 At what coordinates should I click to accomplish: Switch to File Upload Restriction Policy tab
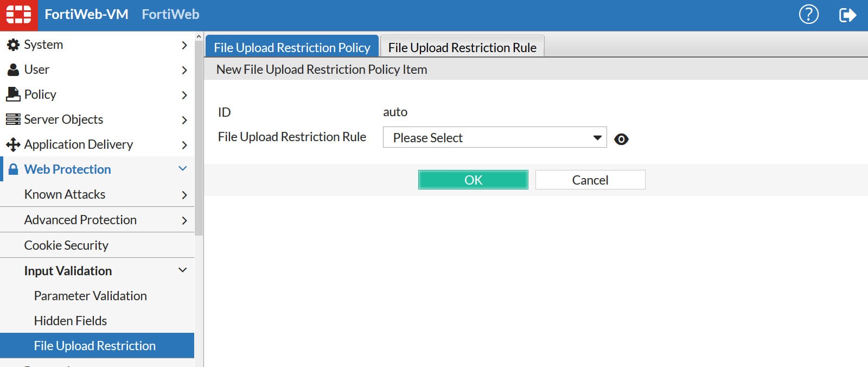click(x=292, y=47)
